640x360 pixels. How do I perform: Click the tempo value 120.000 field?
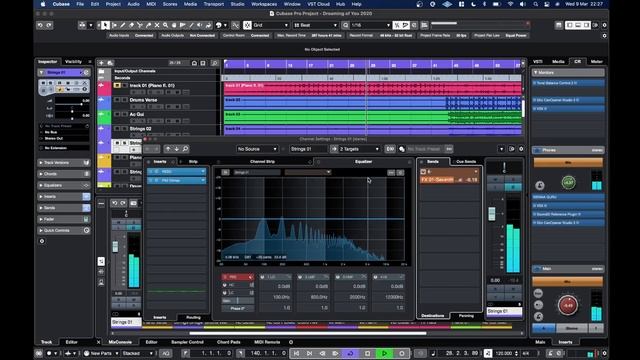pos(504,353)
